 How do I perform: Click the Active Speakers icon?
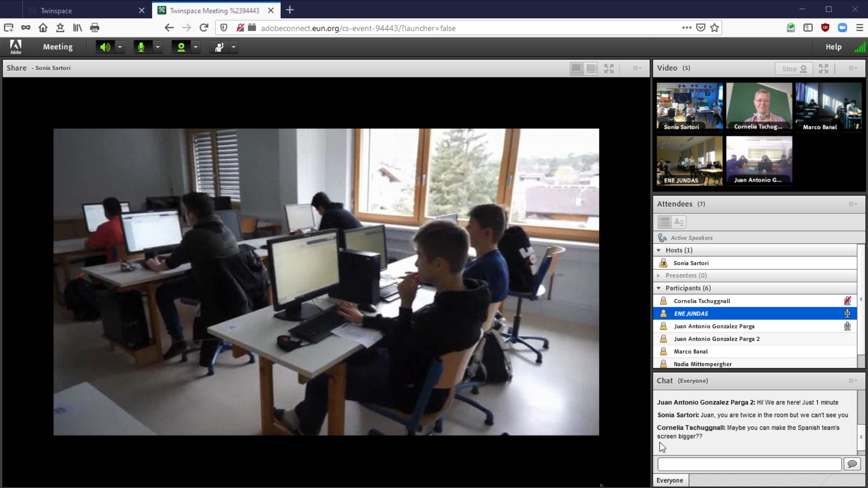point(662,238)
